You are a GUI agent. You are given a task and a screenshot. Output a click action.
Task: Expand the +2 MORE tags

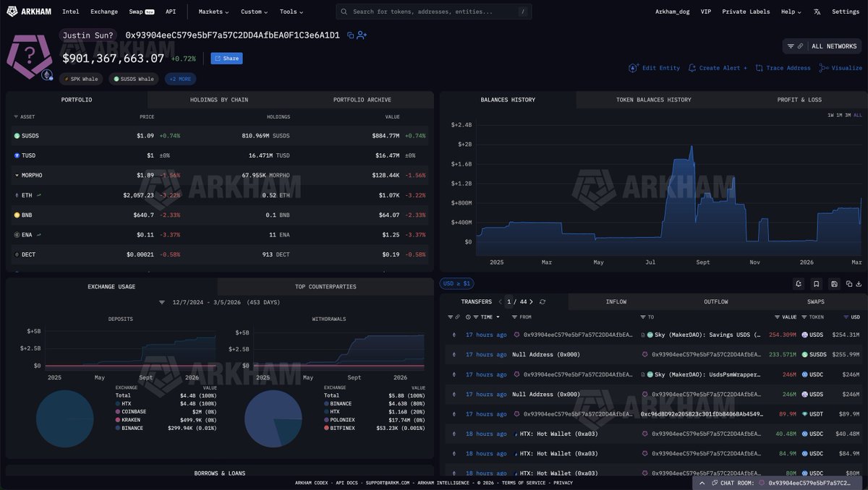[x=180, y=79]
